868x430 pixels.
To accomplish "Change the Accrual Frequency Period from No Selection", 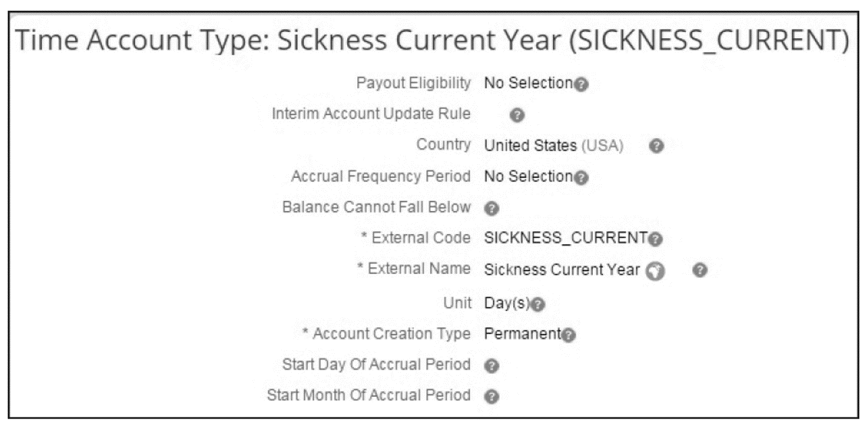I will coord(526,176).
